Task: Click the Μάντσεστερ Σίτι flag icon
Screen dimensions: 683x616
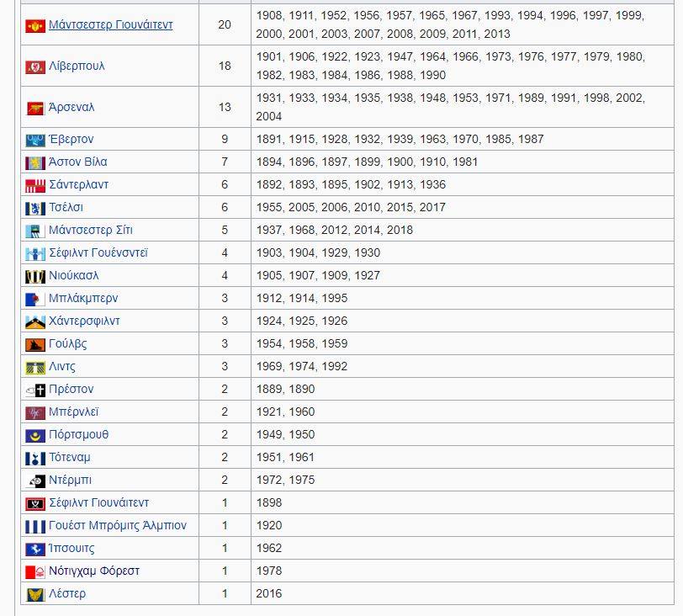Action: (x=35, y=231)
